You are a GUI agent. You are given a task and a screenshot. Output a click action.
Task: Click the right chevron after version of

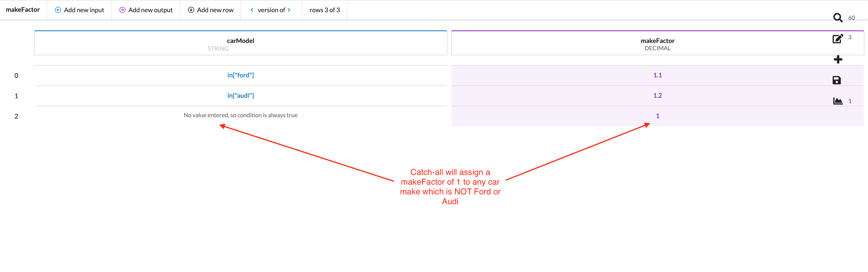pos(289,10)
